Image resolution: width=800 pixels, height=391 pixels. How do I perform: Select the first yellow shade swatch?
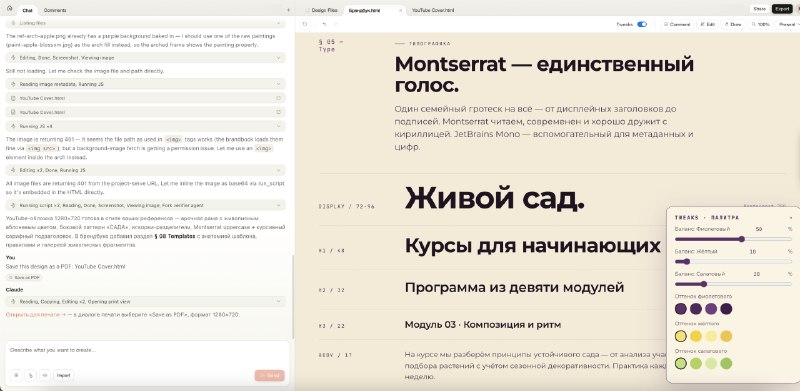click(681, 336)
